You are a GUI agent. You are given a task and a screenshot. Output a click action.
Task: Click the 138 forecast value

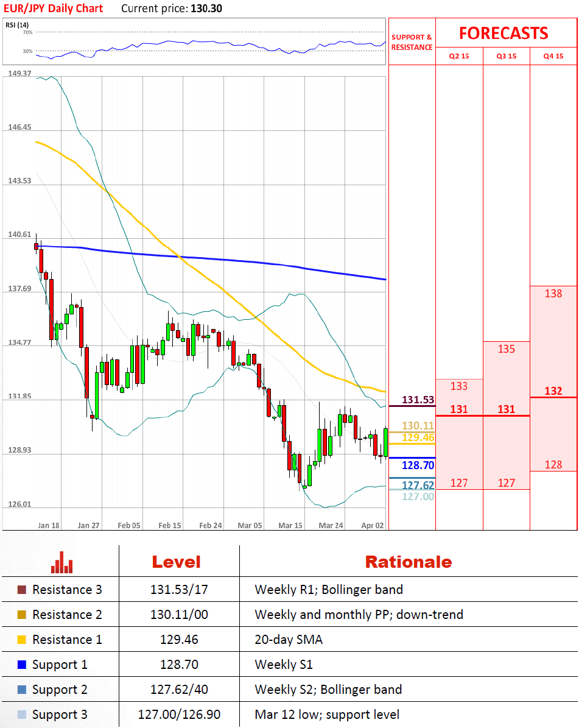[x=553, y=294]
